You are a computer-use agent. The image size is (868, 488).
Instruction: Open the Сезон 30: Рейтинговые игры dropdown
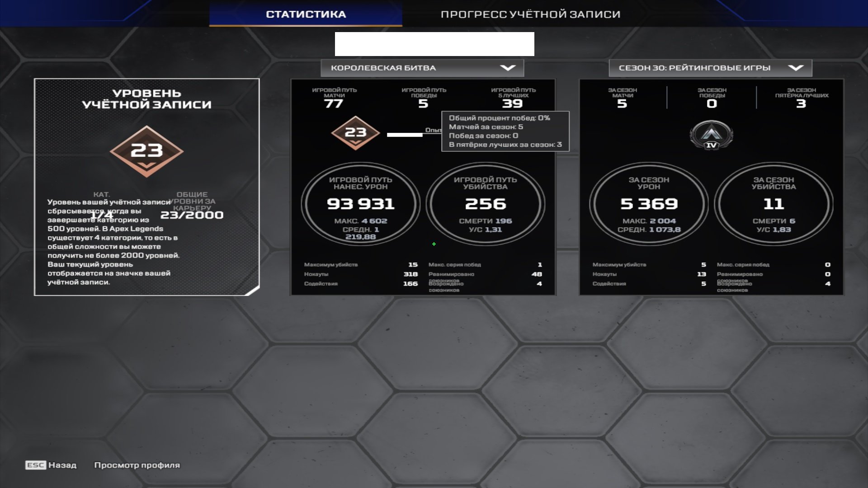point(710,68)
